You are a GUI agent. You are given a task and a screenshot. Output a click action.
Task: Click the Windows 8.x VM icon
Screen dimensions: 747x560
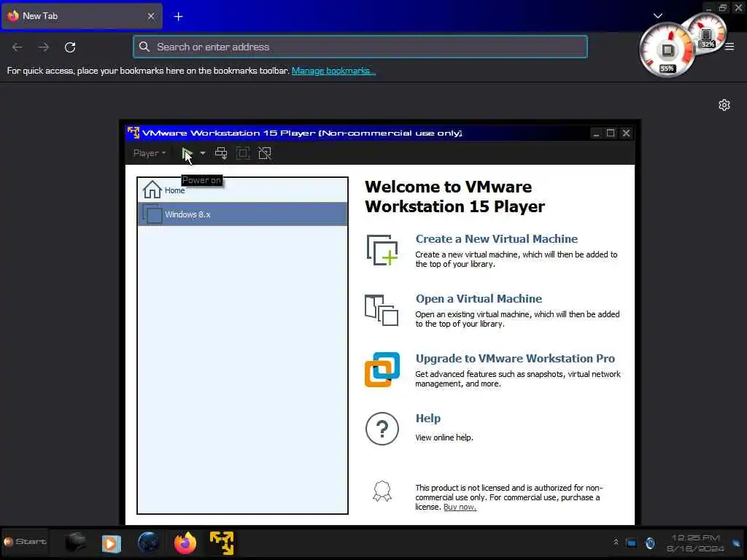coord(152,214)
